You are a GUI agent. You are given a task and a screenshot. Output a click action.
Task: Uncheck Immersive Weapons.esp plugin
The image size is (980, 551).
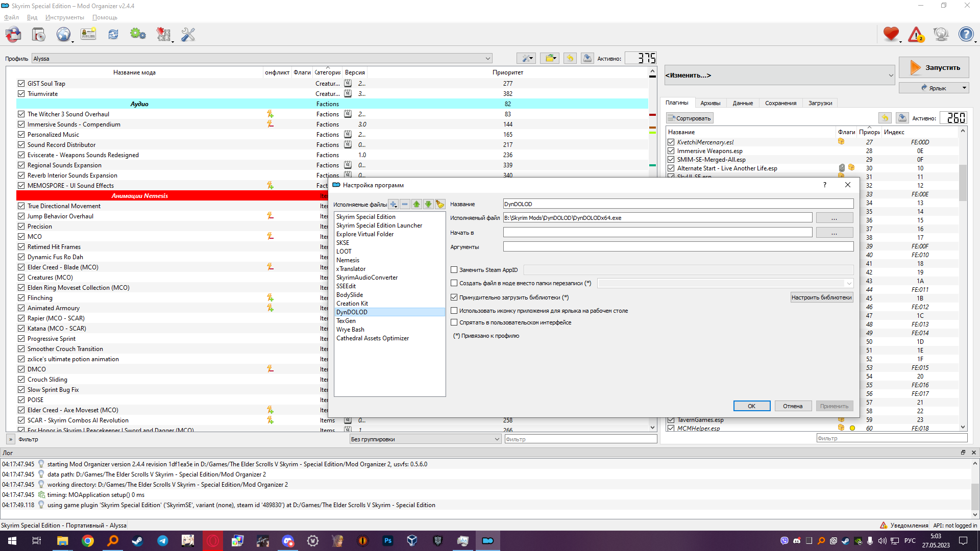click(671, 151)
